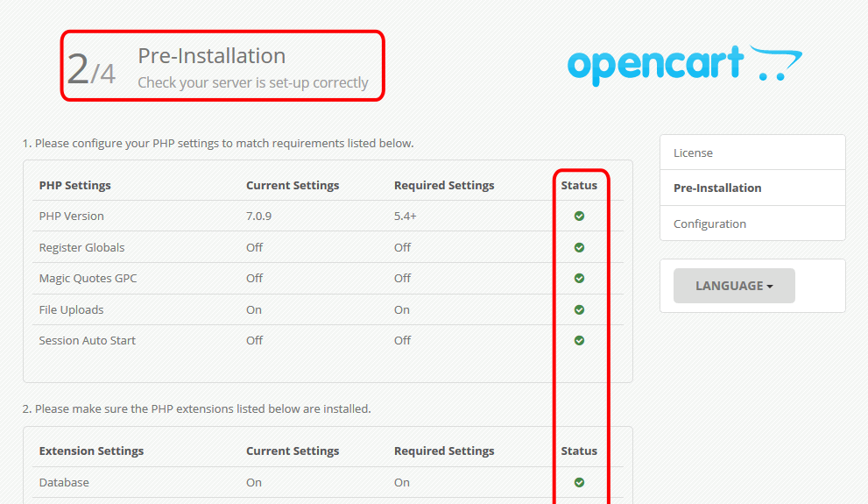Click the Pre-Installation page heading
The height and width of the screenshot is (504, 868).
pyautogui.click(x=211, y=56)
